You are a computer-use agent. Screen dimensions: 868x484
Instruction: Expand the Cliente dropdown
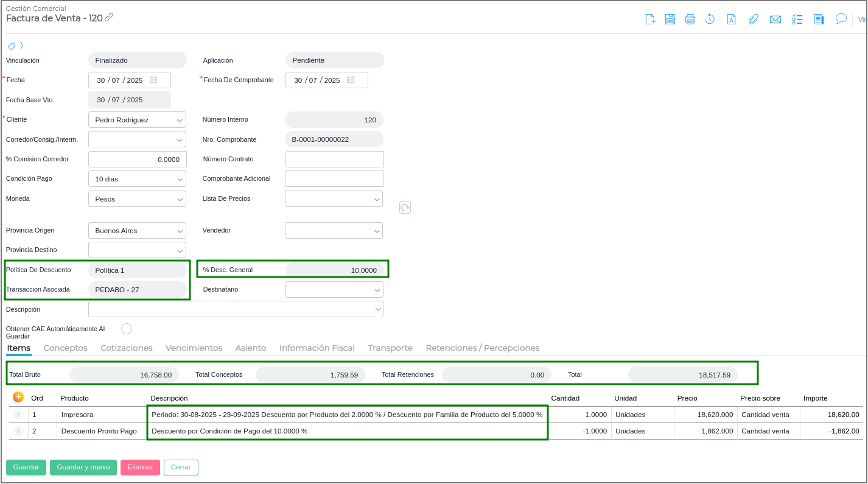(180, 121)
